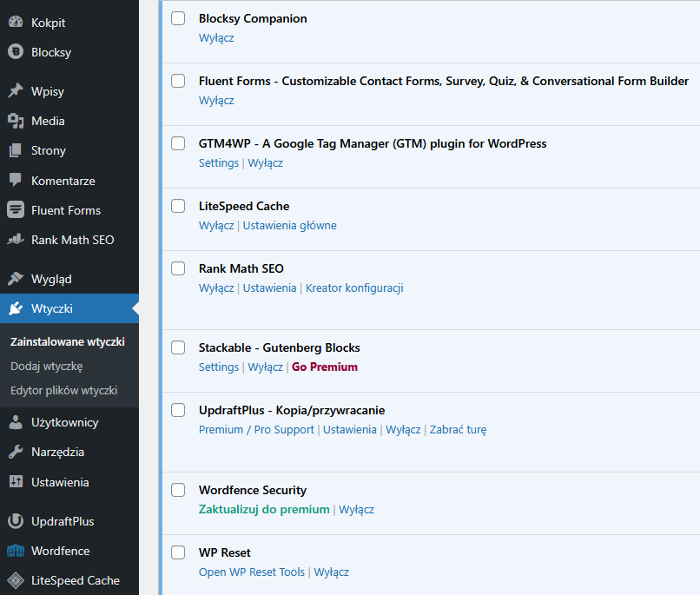Click the Narzędzia wrench icon
Image resolution: width=700 pixels, height=595 pixels.
(16, 452)
